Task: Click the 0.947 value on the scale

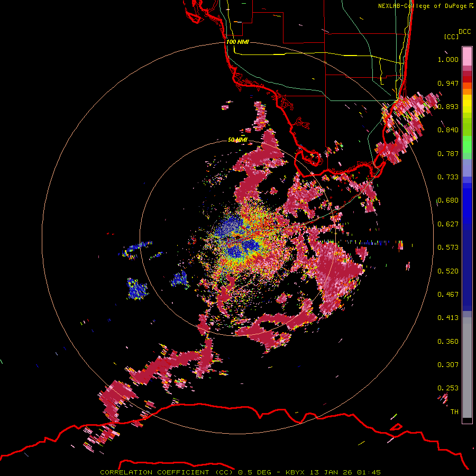Action: 448,83
